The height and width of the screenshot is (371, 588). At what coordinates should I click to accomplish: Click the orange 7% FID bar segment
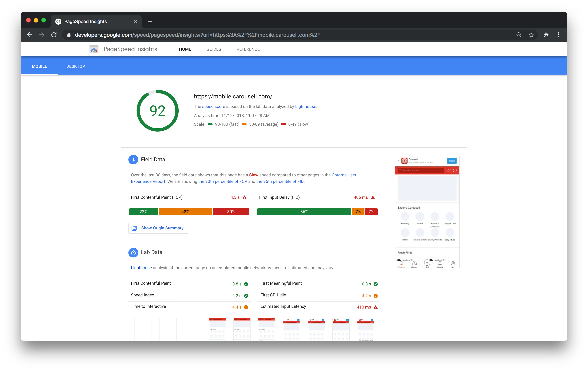click(358, 212)
